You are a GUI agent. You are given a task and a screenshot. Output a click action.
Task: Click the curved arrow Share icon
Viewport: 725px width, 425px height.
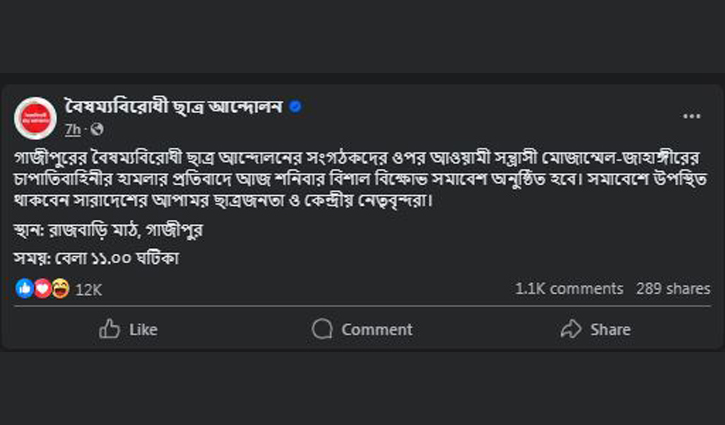coord(571,329)
